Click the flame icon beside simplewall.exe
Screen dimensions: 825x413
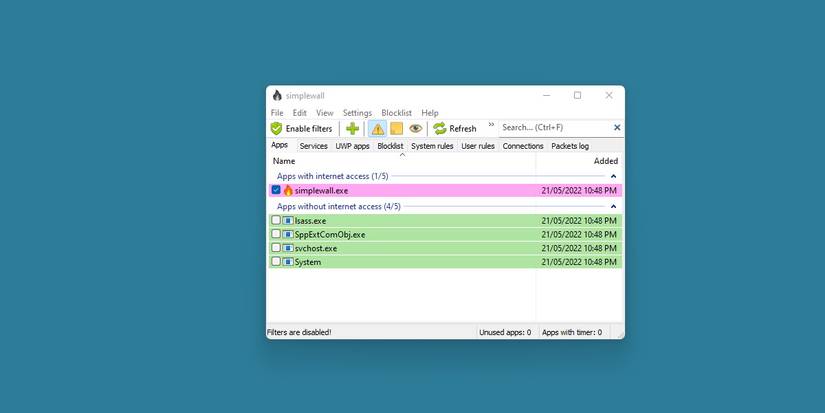click(288, 190)
